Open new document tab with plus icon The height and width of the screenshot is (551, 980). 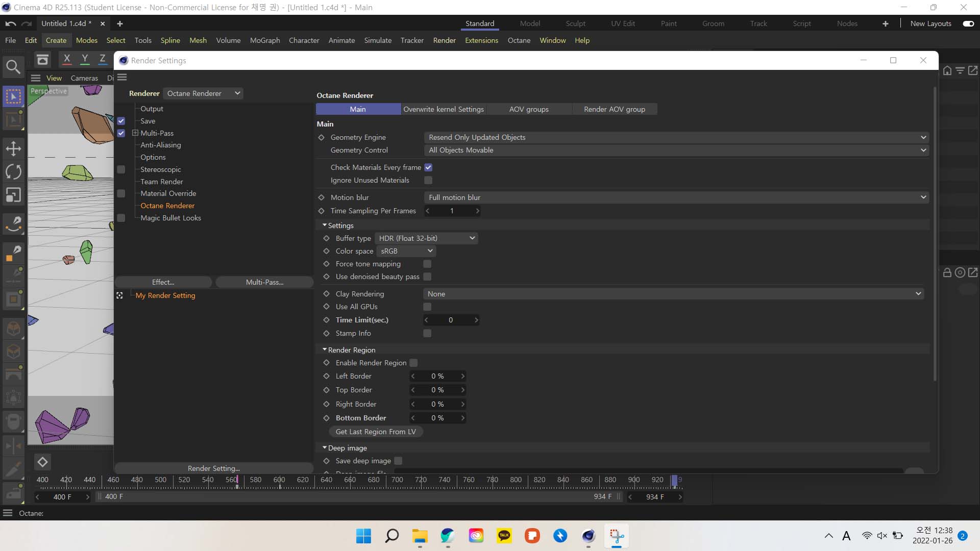point(120,23)
